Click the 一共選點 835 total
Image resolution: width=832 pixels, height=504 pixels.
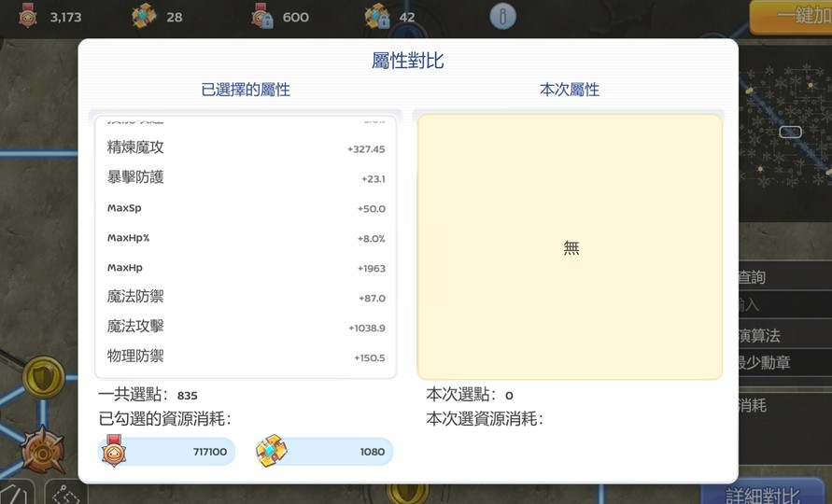148,395
